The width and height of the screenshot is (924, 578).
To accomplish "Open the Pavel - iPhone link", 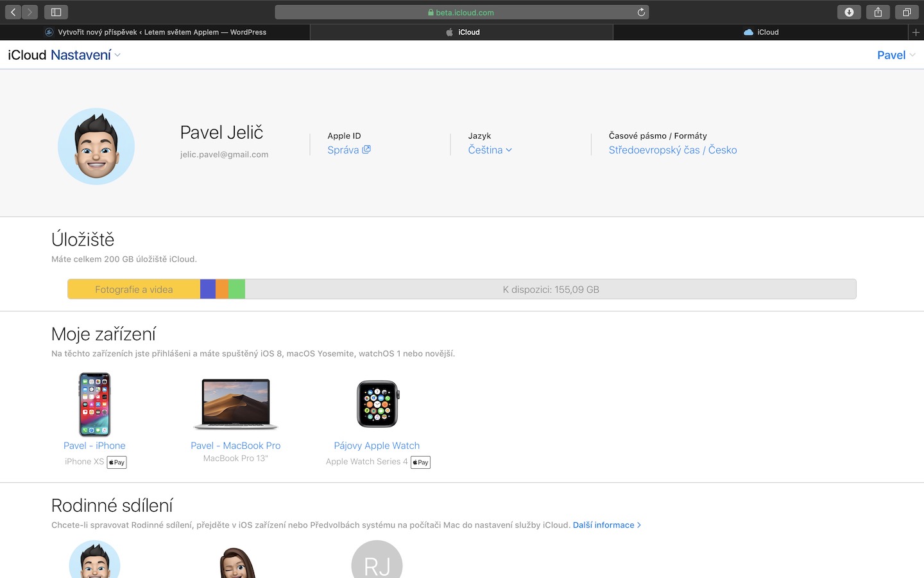I will click(94, 446).
